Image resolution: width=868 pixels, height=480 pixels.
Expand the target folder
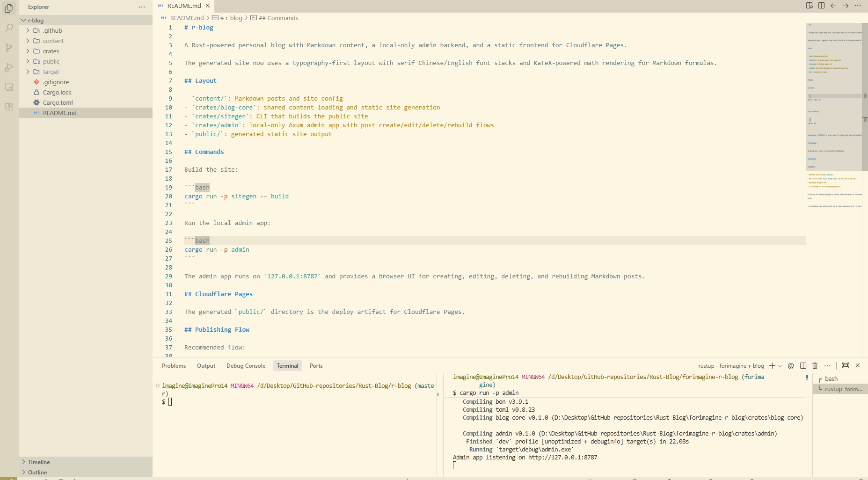pos(86,72)
